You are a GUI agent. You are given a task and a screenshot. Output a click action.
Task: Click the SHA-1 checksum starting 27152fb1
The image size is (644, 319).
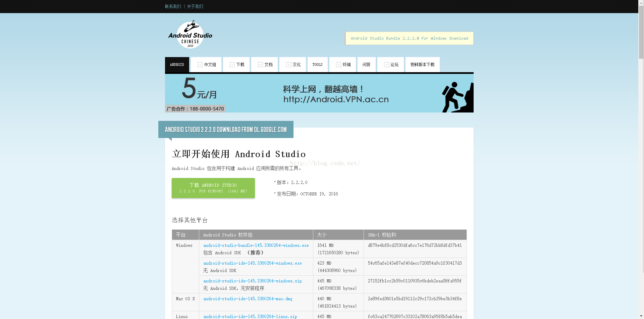coord(415,281)
